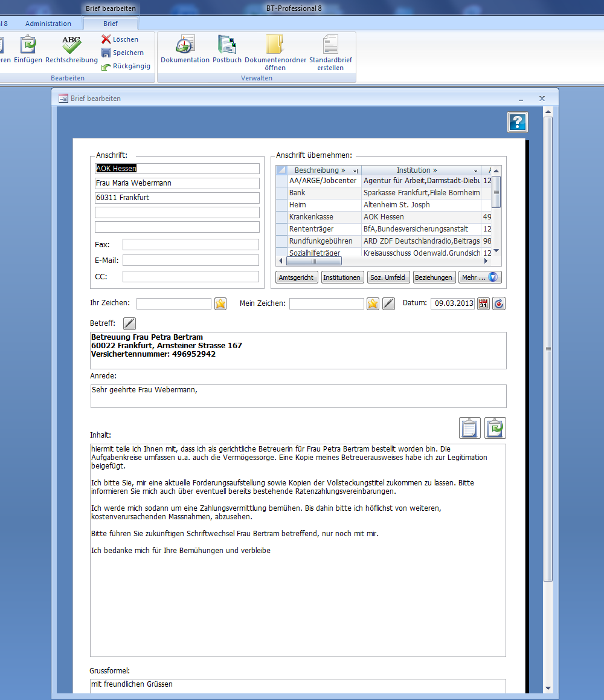Switch to the Administration ribbon tab
604x700 pixels.
point(48,24)
